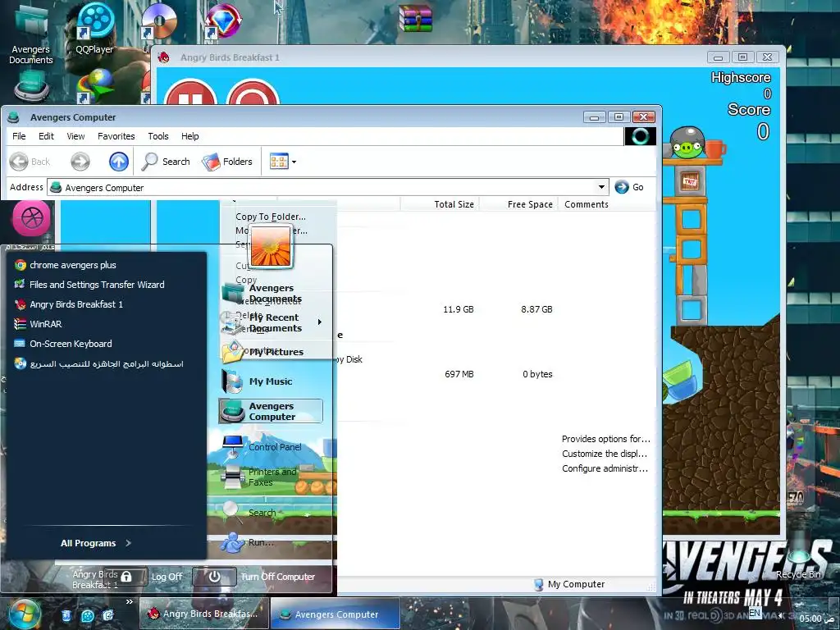Select the 697 MB total size cell
This screenshot has width=840, height=630.
tap(459, 374)
